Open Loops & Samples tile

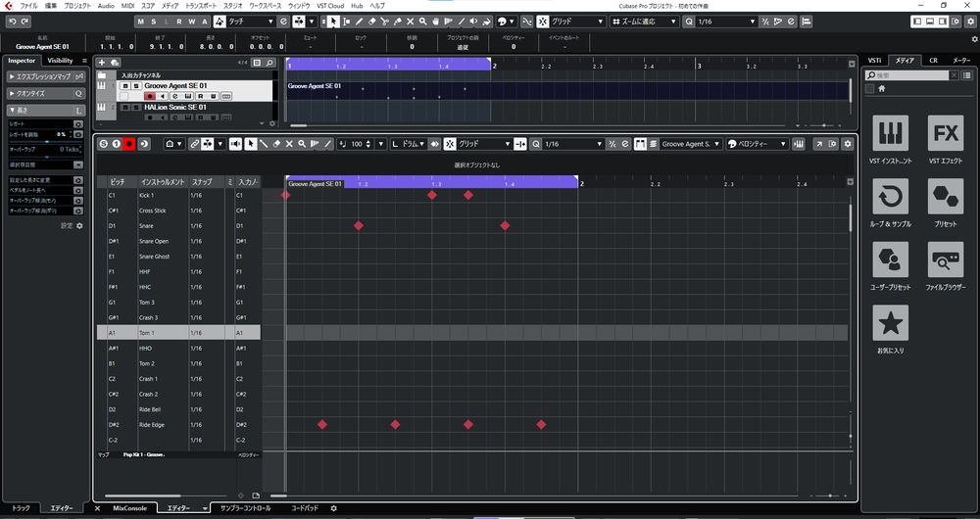pyautogui.click(x=891, y=196)
